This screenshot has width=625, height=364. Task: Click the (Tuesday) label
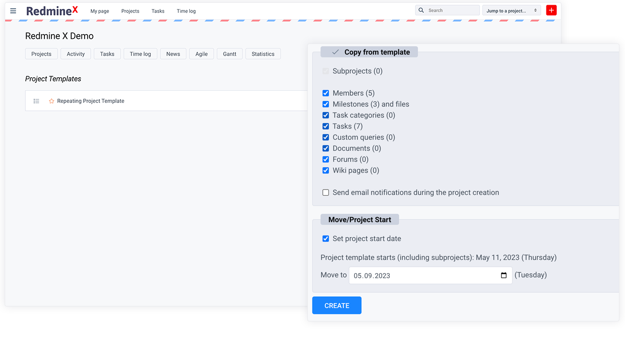point(531,275)
